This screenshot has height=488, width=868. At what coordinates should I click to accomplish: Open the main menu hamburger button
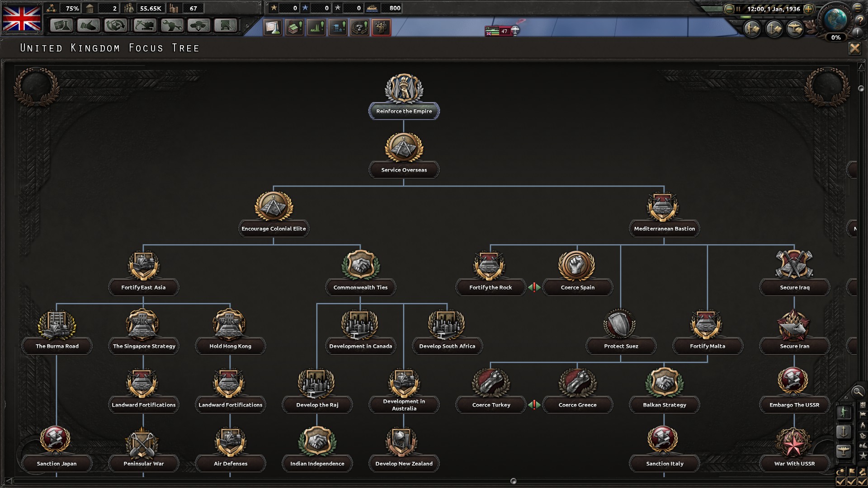click(858, 8)
